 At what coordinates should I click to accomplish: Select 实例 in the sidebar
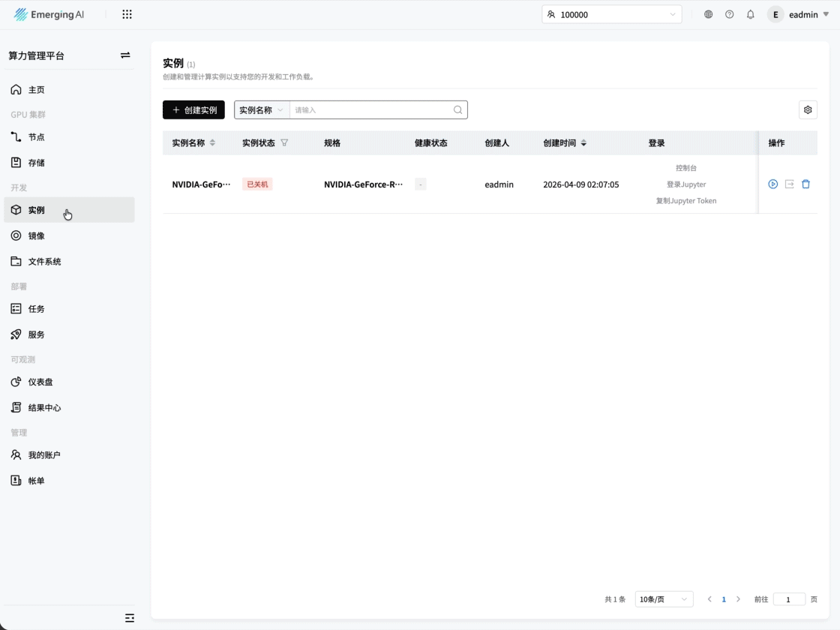coord(69,210)
